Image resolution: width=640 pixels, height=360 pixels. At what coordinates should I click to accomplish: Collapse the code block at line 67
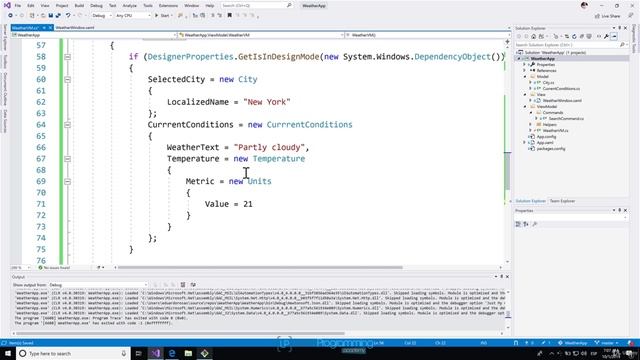click(68, 159)
